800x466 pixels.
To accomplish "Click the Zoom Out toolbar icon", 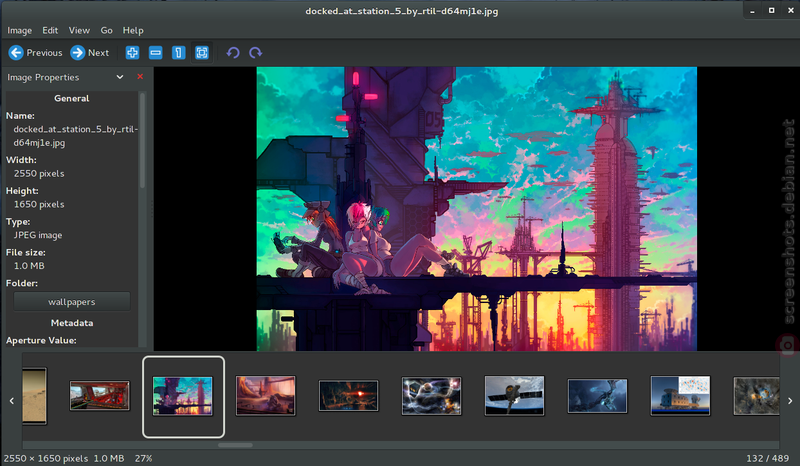I will pyautogui.click(x=156, y=53).
